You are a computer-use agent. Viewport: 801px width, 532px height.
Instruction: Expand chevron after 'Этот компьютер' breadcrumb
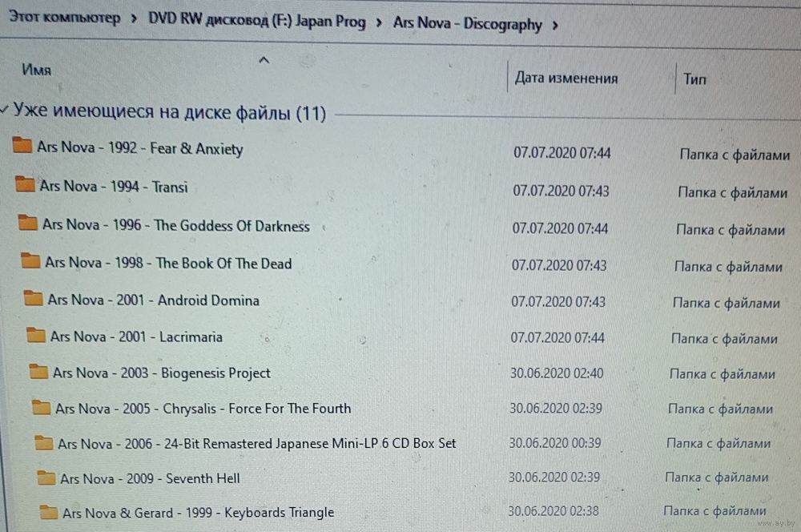(134, 18)
